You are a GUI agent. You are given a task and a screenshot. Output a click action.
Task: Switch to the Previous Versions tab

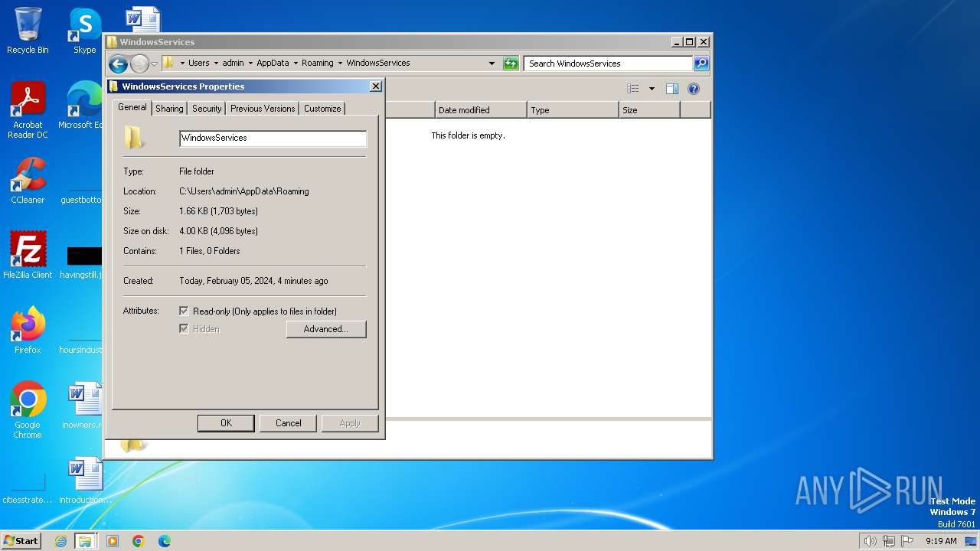click(263, 109)
